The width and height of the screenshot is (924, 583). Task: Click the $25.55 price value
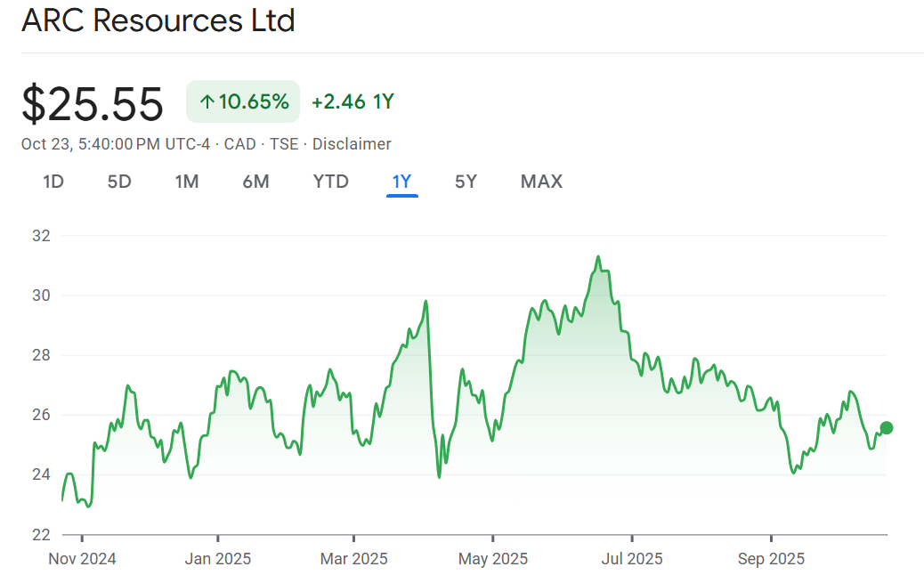(x=93, y=104)
